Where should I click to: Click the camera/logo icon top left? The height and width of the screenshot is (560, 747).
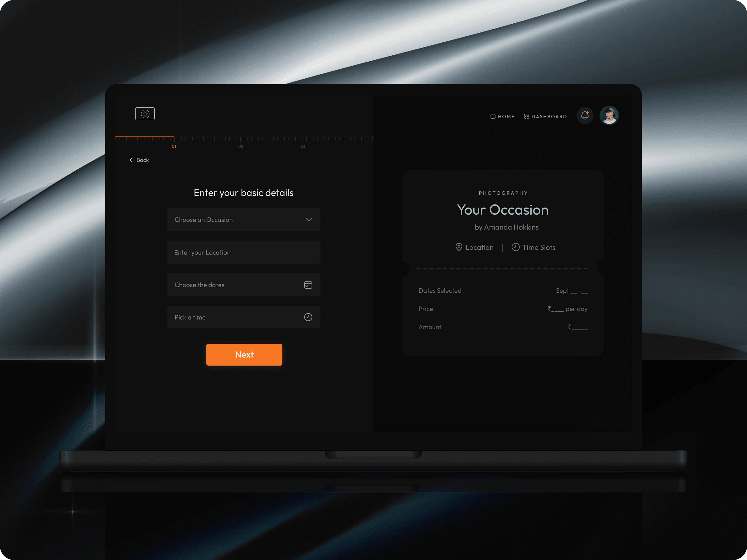(x=145, y=114)
